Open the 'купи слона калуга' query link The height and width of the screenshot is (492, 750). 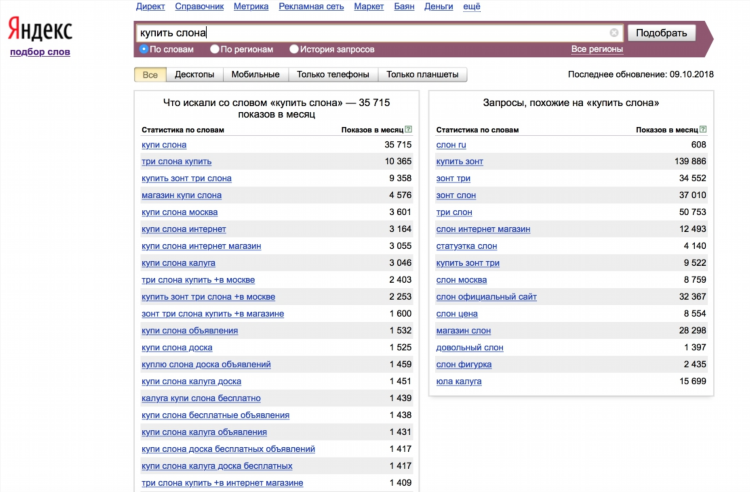pyautogui.click(x=178, y=263)
